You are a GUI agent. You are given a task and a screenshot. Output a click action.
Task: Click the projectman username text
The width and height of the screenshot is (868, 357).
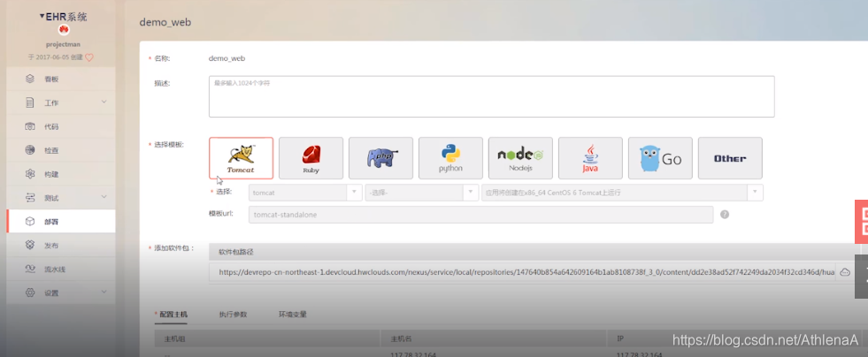coord(65,45)
